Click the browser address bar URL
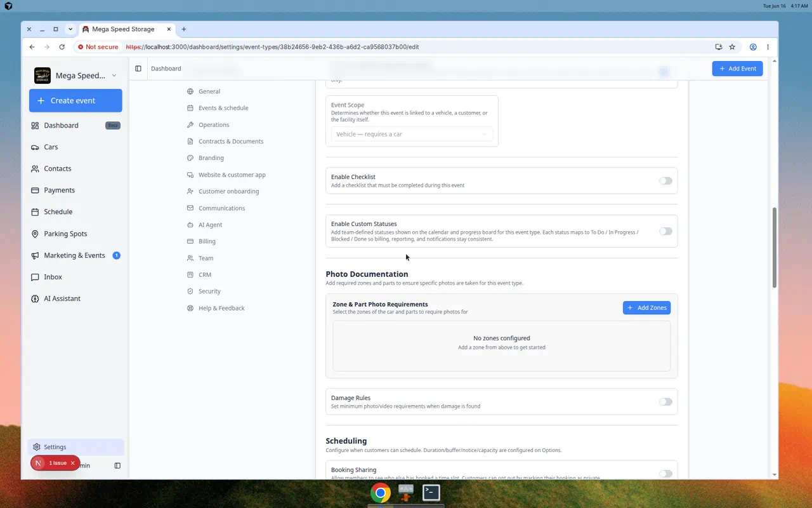 click(272, 47)
